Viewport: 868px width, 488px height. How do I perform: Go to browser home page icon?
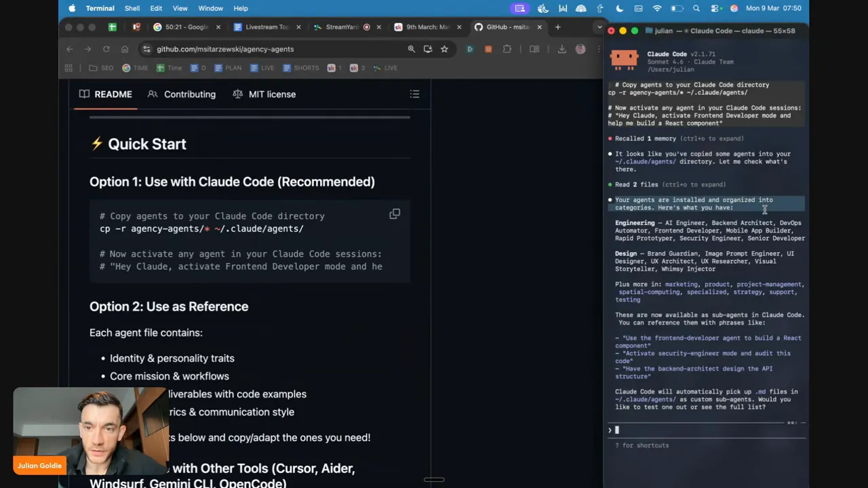point(125,49)
